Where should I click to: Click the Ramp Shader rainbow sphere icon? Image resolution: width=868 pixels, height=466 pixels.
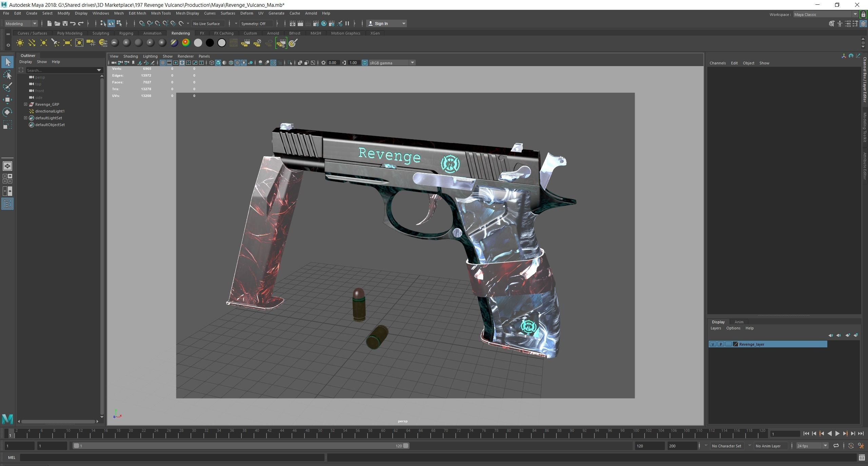(186, 43)
